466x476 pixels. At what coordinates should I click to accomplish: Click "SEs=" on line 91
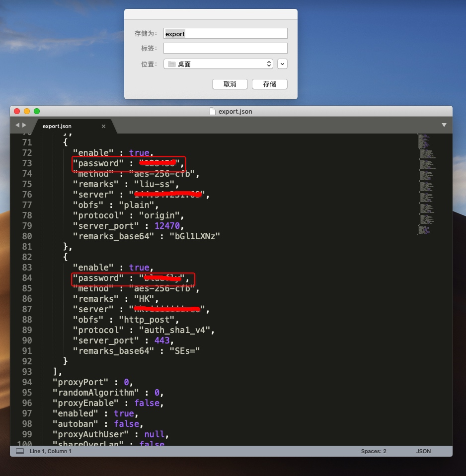point(185,351)
